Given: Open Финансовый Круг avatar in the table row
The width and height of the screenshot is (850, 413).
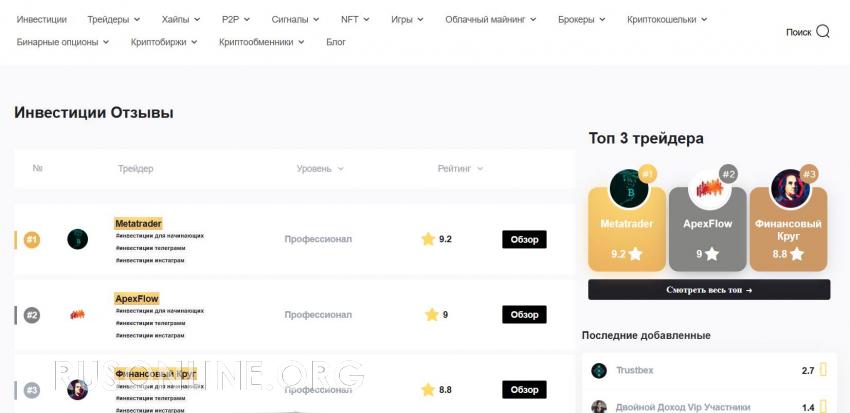Looking at the screenshot, I should pyautogui.click(x=78, y=390).
